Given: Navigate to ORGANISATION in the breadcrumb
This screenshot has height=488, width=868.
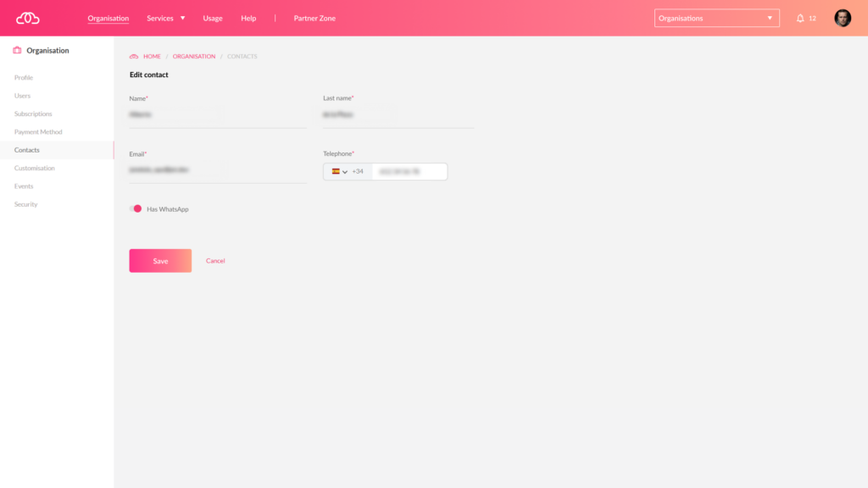Looking at the screenshot, I should (194, 57).
